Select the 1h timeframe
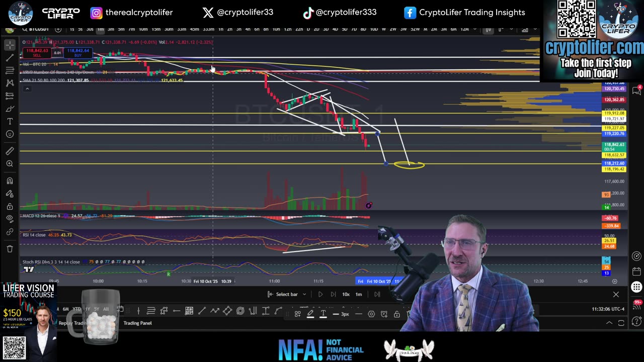 coord(220,29)
